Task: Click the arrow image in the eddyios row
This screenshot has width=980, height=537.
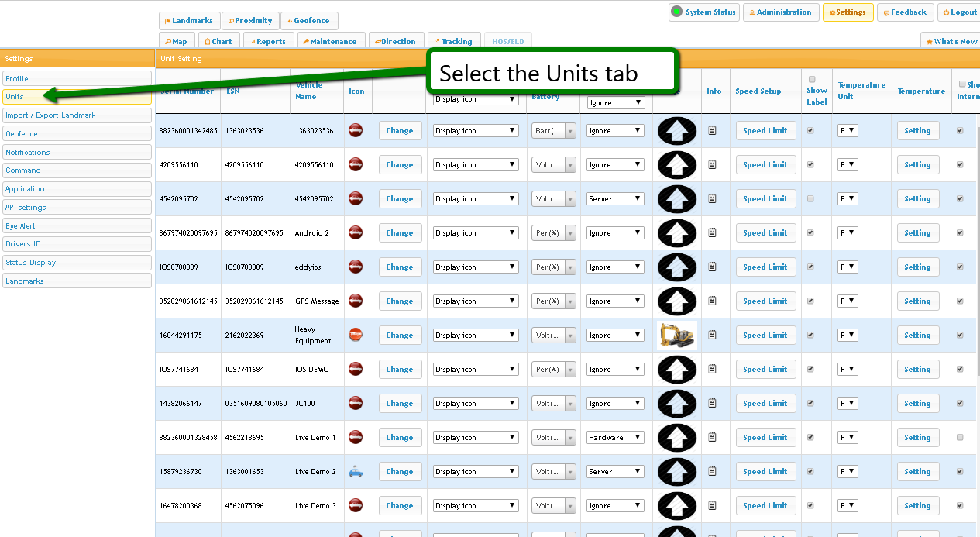Action: 676,267
